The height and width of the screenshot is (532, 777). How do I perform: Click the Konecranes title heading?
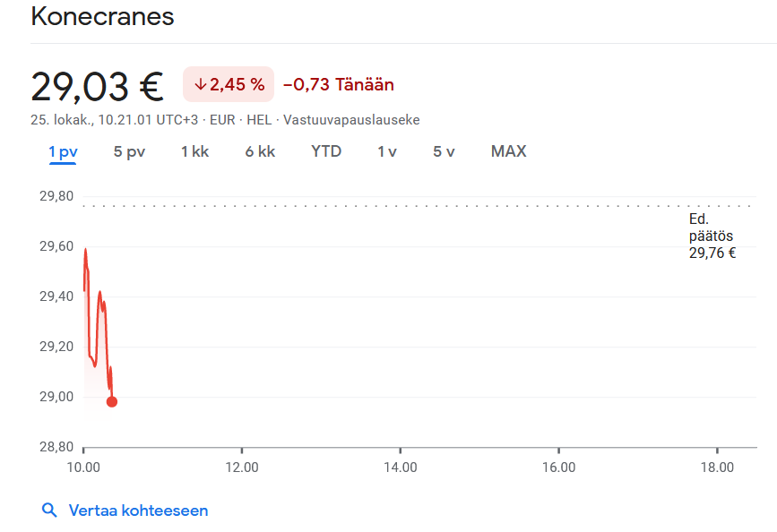(102, 16)
